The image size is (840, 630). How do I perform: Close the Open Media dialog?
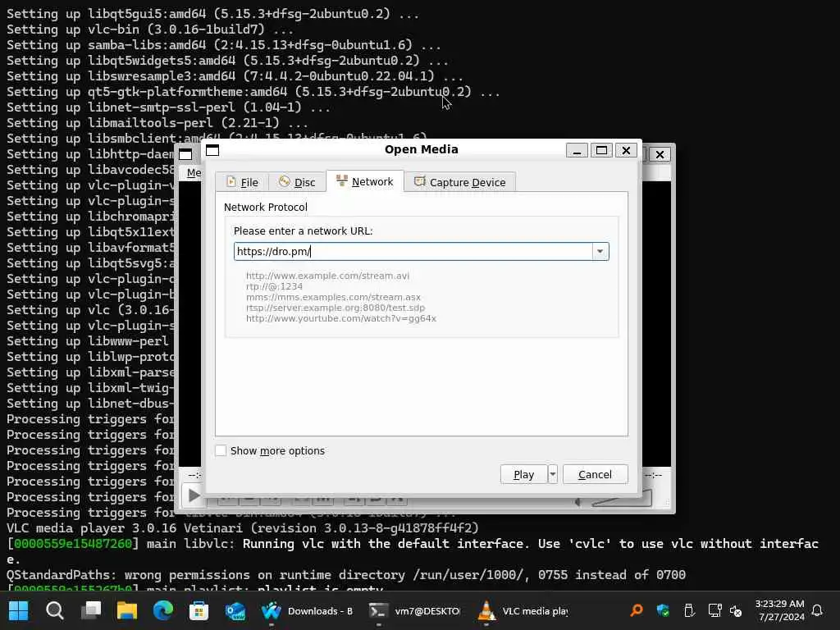(x=626, y=150)
